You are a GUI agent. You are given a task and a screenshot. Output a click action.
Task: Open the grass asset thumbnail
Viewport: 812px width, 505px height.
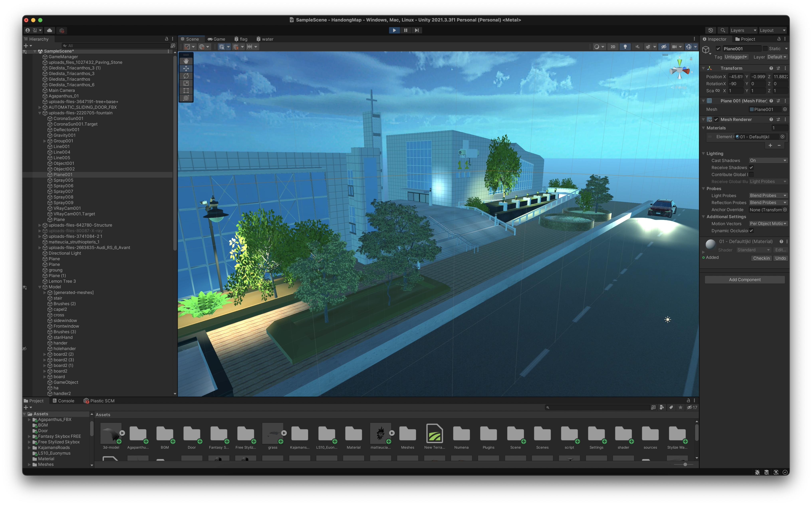(x=272, y=433)
